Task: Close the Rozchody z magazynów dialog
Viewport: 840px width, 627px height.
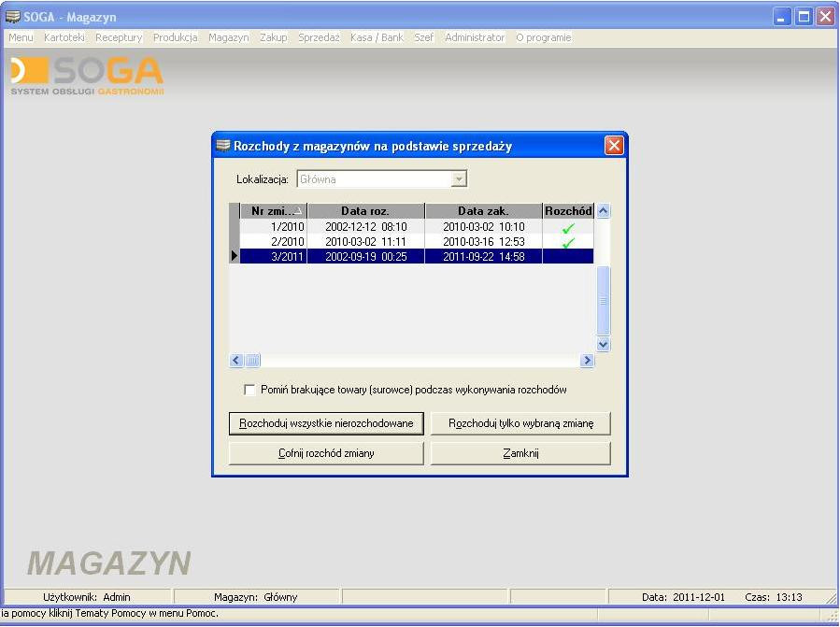Action: pos(614,145)
